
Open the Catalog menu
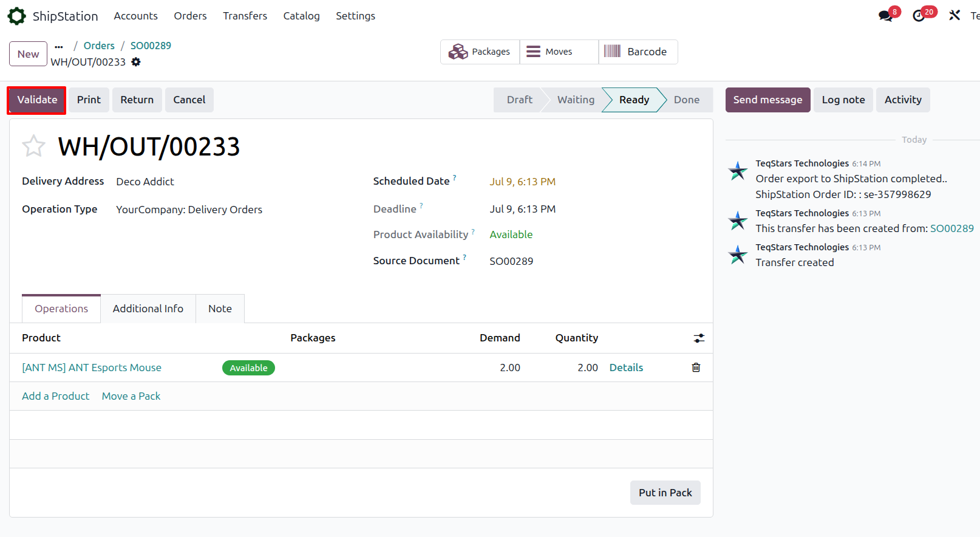point(301,16)
